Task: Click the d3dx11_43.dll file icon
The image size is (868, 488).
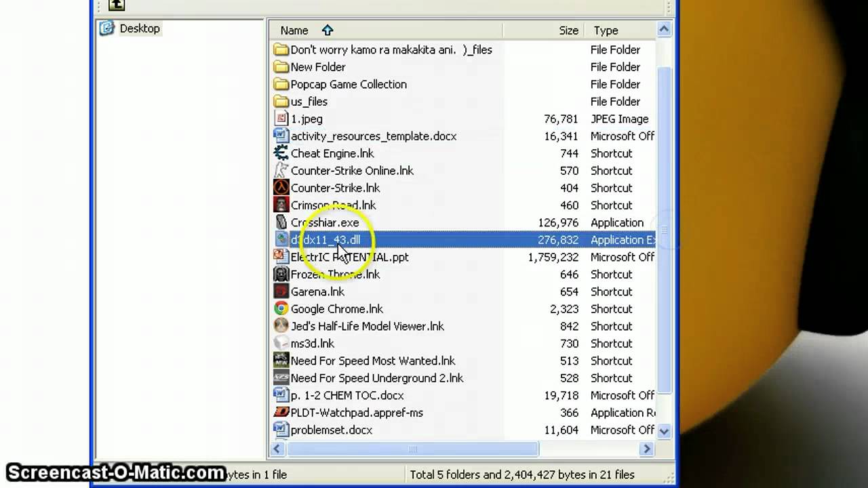Action: click(281, 240)
